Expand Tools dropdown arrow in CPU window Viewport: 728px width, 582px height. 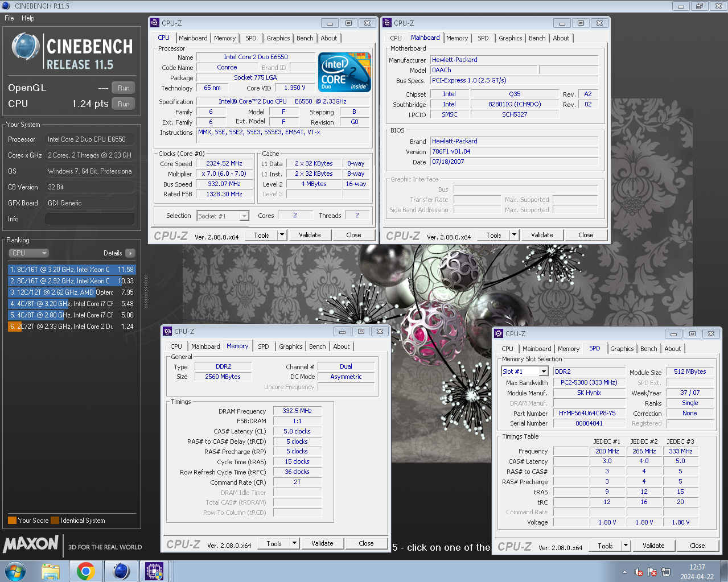click(x=282, y=235)
